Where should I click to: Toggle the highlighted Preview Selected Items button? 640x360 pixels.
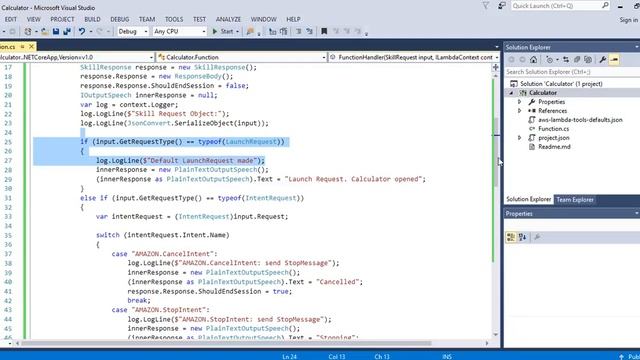614,60
